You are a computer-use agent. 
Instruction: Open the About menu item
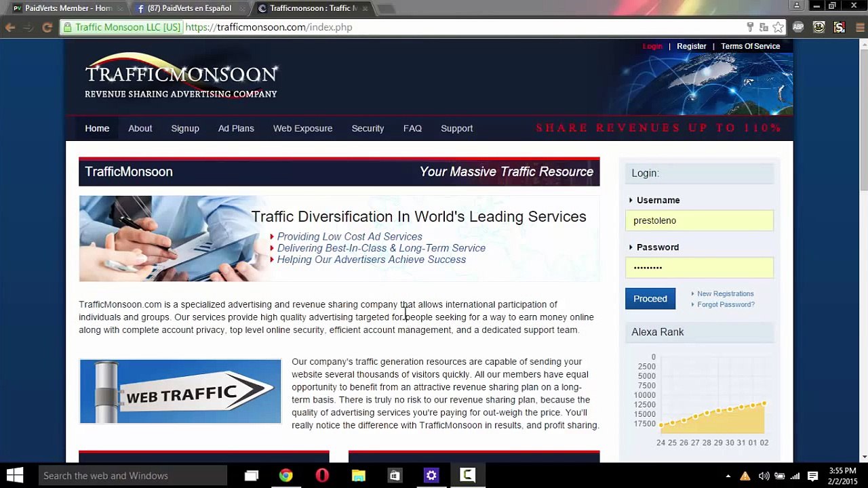pos(140,128)
